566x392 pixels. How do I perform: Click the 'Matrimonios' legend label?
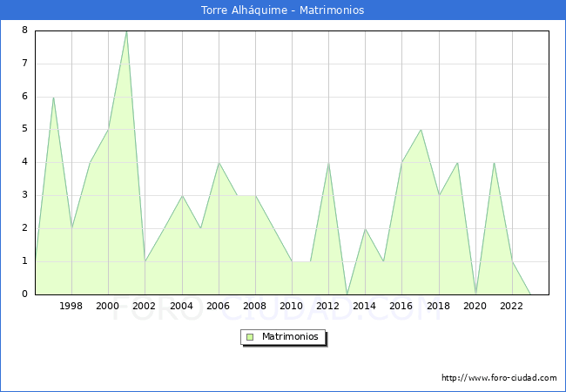[x=290, y=336]
